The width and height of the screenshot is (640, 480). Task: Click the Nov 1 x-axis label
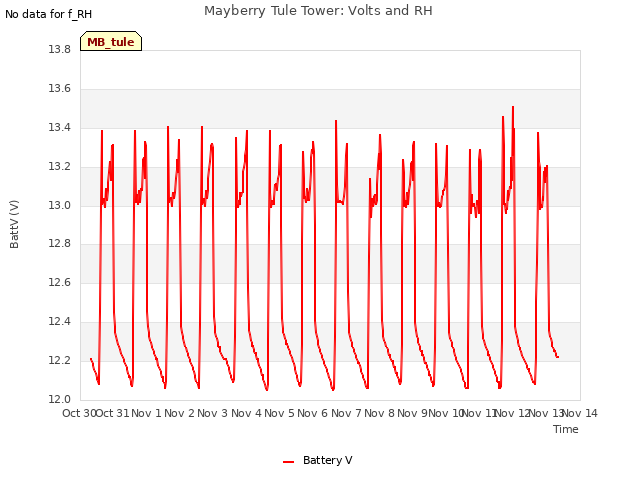(147, 413)
